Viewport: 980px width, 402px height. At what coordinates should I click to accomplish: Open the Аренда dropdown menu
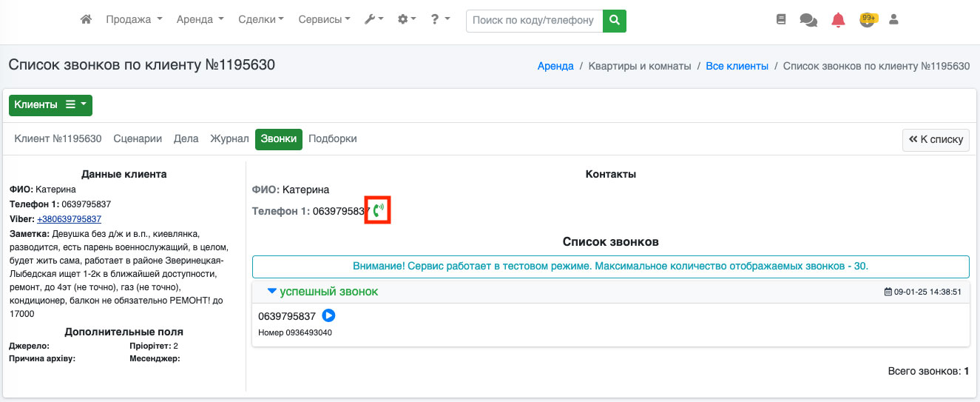200,20
